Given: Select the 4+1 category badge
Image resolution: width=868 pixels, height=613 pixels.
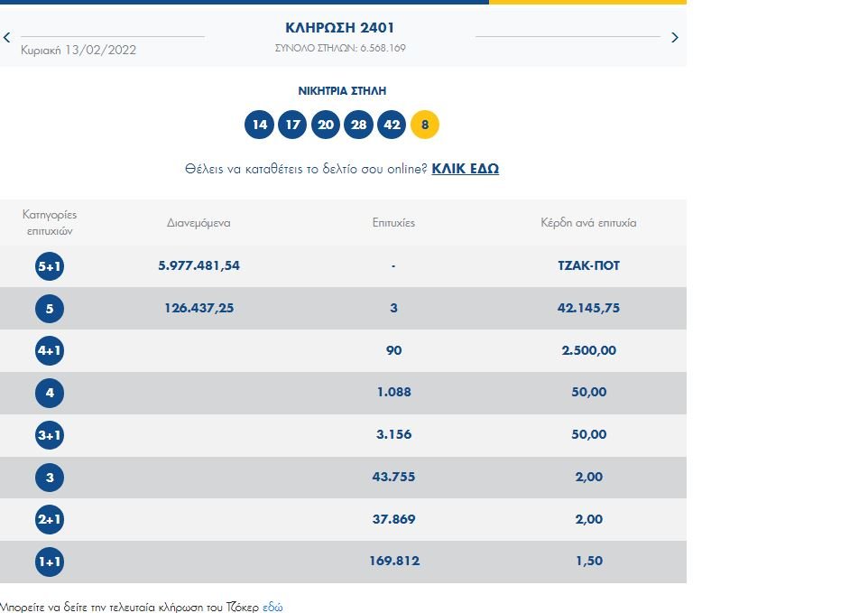Looking at the screenshot, I should [50, 350].
